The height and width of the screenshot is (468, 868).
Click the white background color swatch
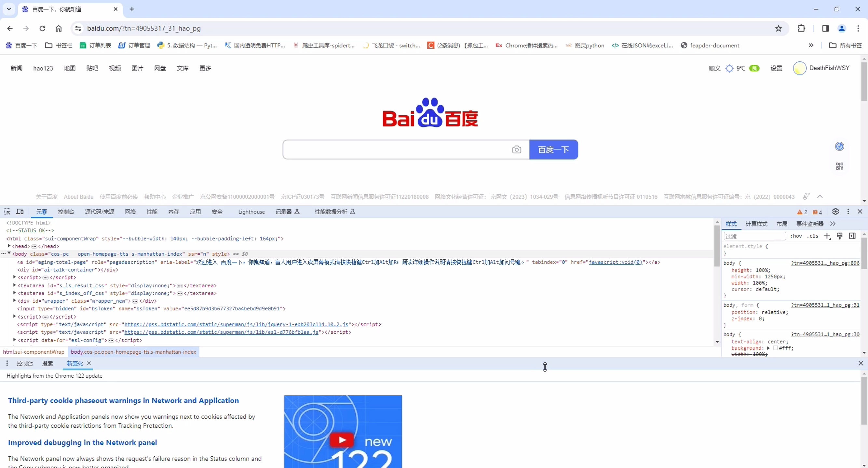tap(775, 349)
